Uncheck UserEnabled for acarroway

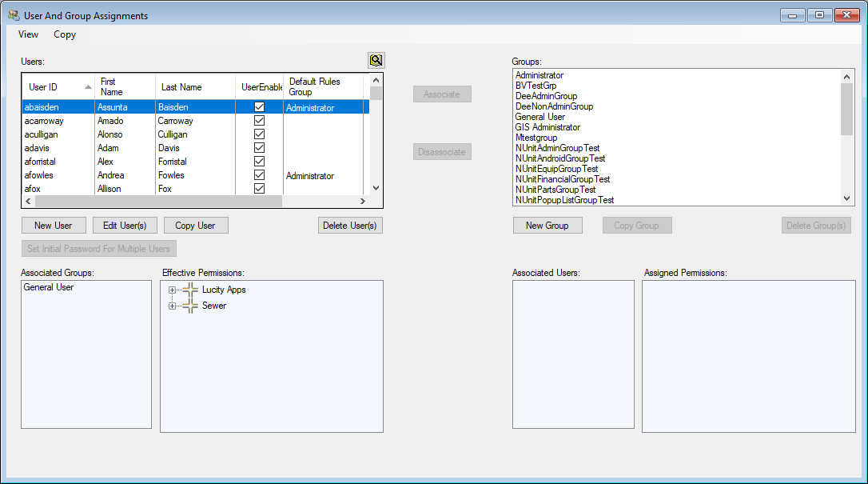click(258, 121)
